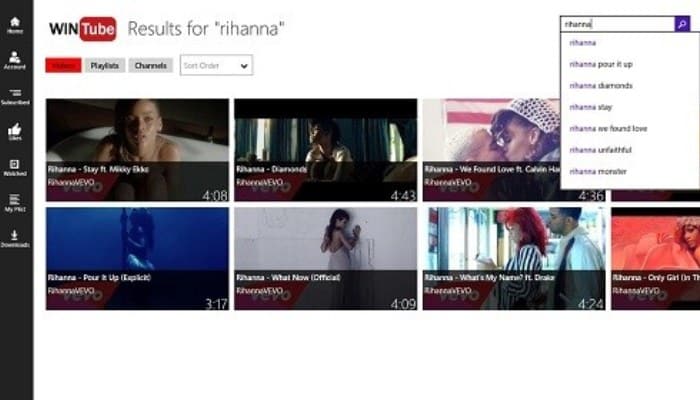The width and height of the screenshot is (700, 400).
Task: Select the red Videos filter tab
Action: coord(63,65)
